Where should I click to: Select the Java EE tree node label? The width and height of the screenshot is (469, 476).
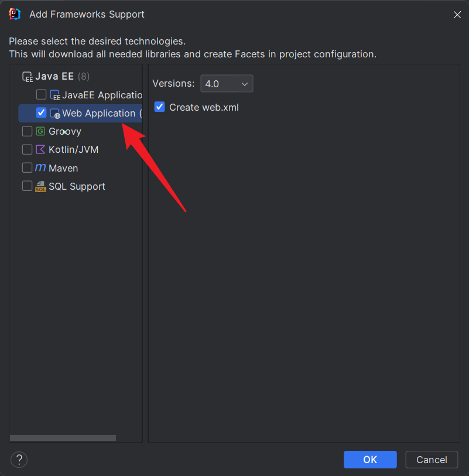(x=54, y=76)
